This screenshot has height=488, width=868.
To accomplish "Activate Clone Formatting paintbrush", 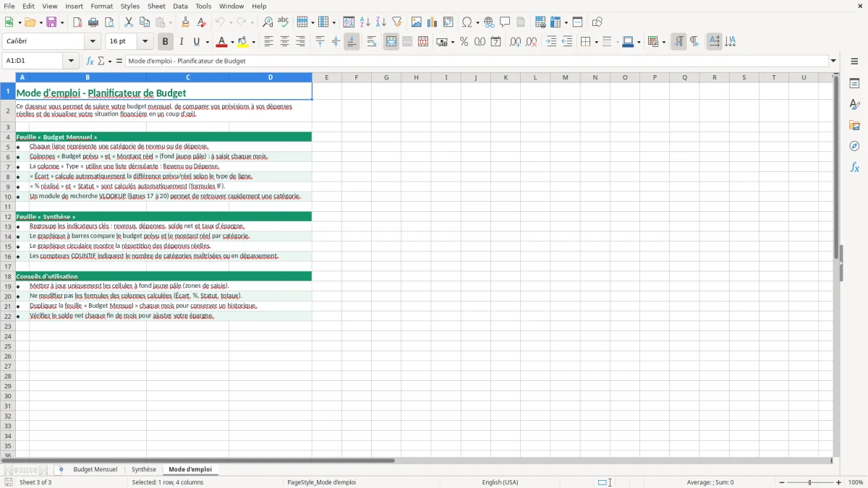I will tap(186, 22).
